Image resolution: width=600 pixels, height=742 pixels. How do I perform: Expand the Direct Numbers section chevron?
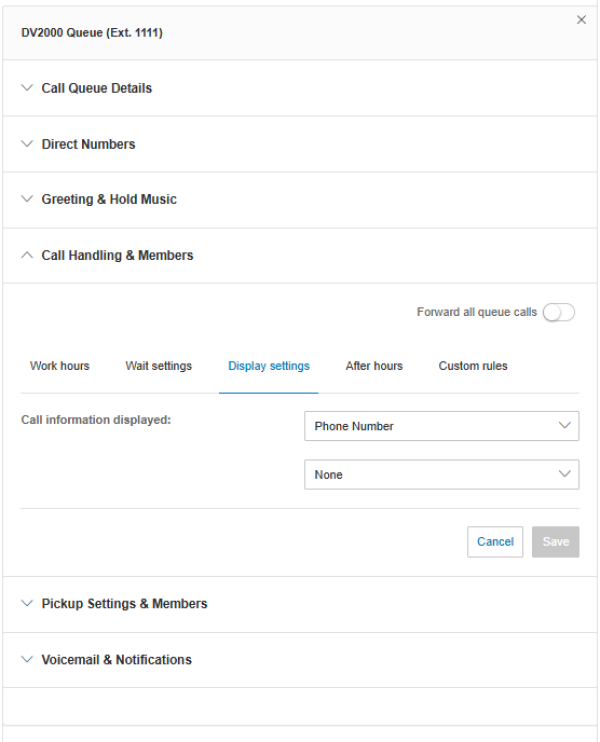pyautogui.click(x=27, y=144)
